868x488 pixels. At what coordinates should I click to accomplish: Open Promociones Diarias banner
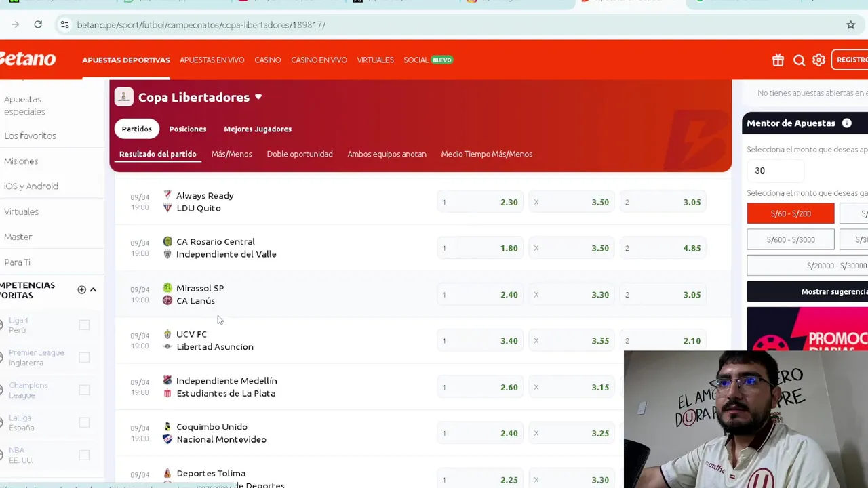pos(807,329)
